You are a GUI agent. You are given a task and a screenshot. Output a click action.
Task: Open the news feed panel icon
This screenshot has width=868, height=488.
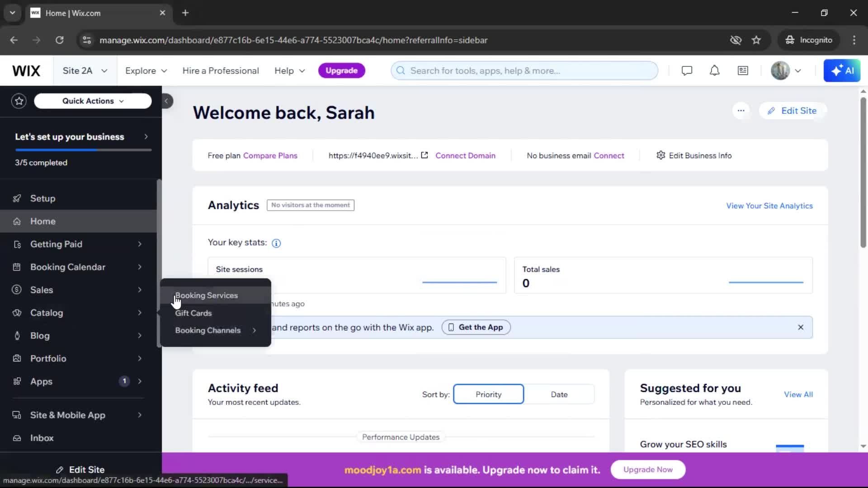(743, 71)
